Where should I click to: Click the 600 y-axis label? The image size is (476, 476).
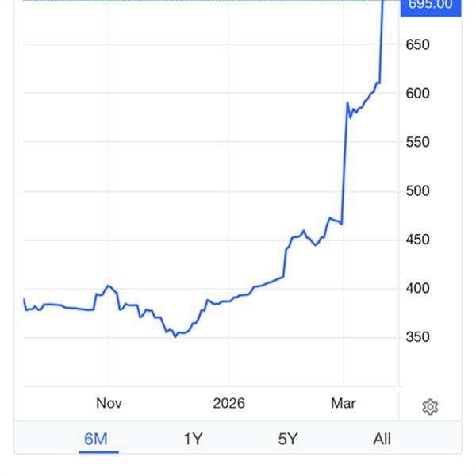point(417,94)
